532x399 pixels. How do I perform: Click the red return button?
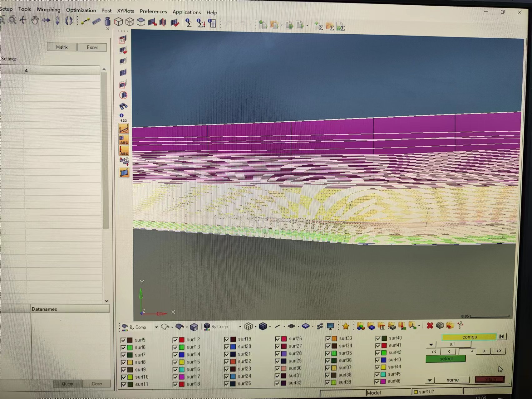pos(490,379)
